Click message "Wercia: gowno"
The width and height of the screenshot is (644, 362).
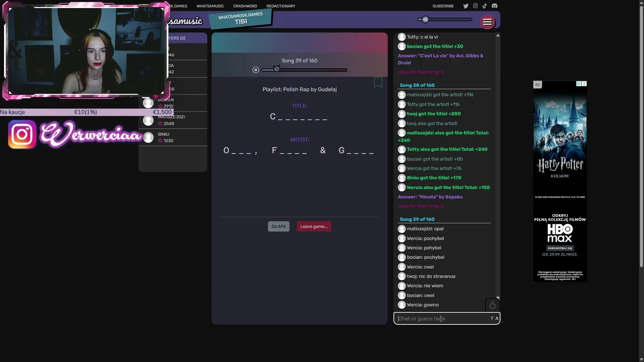(423, 305)
